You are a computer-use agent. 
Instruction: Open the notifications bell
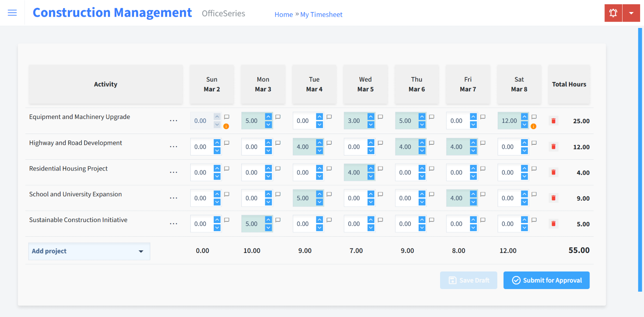coord(613,12)
